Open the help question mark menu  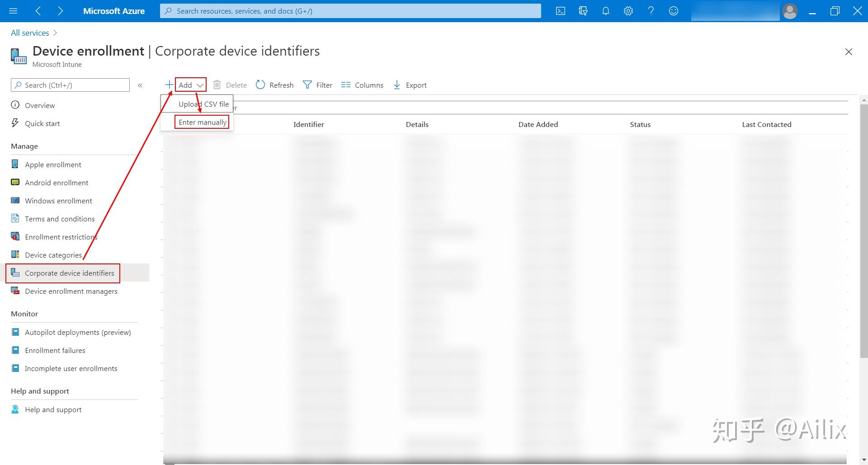(x=651, y=11)
